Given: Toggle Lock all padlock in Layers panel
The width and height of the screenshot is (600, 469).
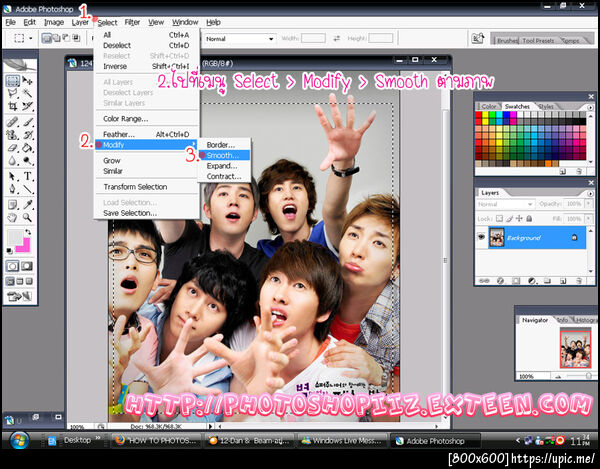Looking at the screenshot, I should click(x=529, y=219).
